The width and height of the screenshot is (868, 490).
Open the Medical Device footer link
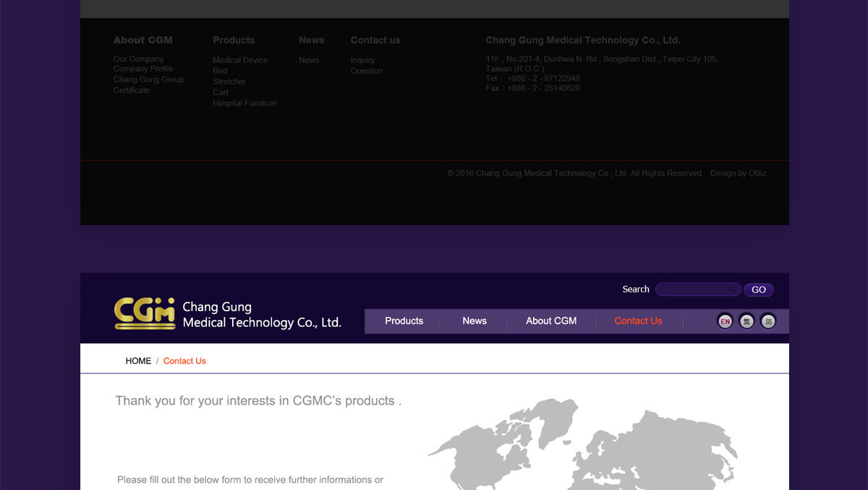pos(240,60)
